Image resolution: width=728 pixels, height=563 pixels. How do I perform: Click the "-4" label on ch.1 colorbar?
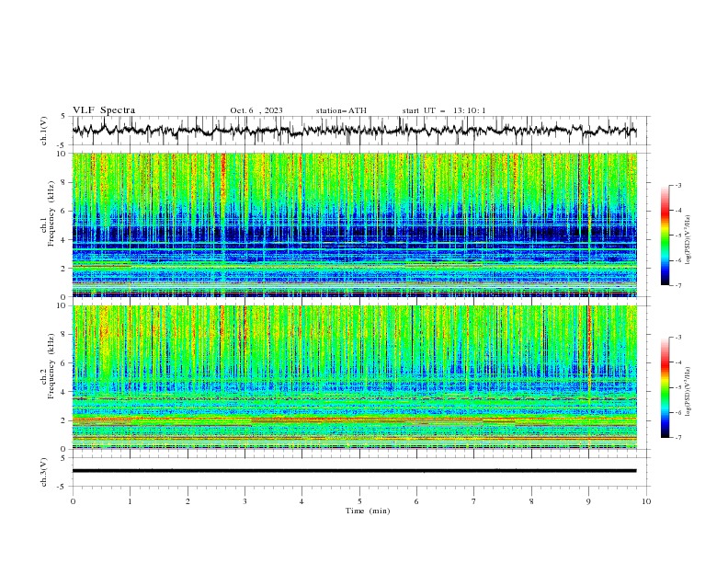point(678,211)
